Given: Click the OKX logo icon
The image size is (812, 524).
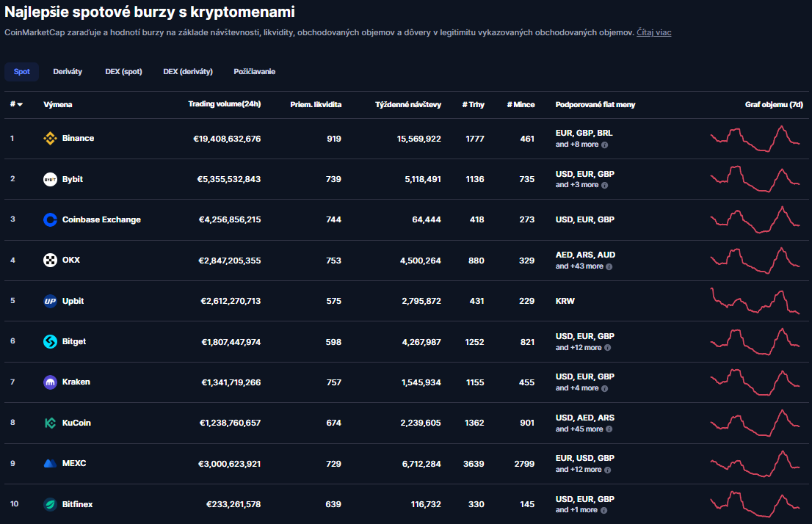Looking at the screenshot, I should [51, 260].
